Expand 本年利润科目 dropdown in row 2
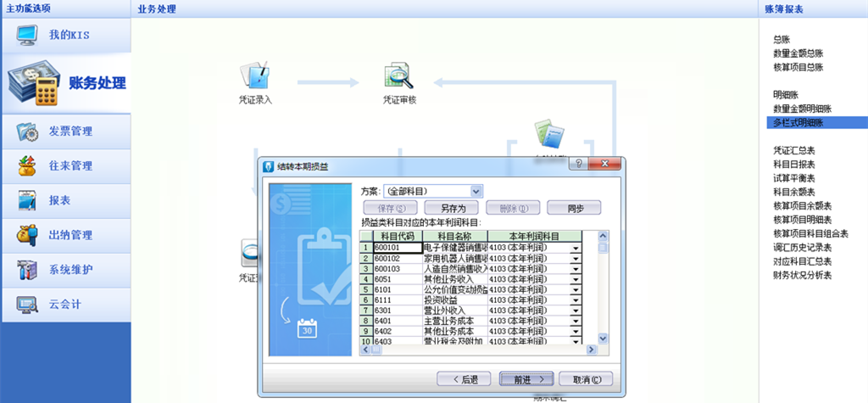Viewport: 868px width, 403px height. (x=576, y=258)
